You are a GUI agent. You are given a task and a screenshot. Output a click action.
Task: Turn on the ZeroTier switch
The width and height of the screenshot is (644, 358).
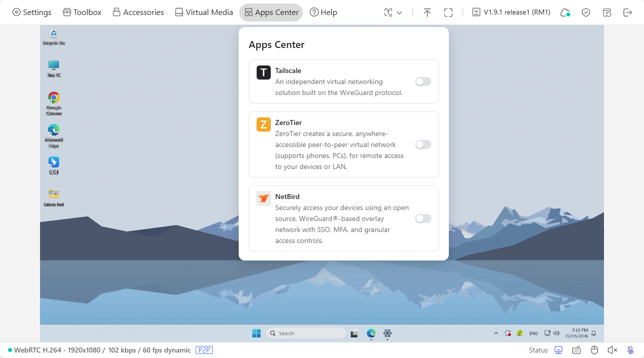[423, 144]
